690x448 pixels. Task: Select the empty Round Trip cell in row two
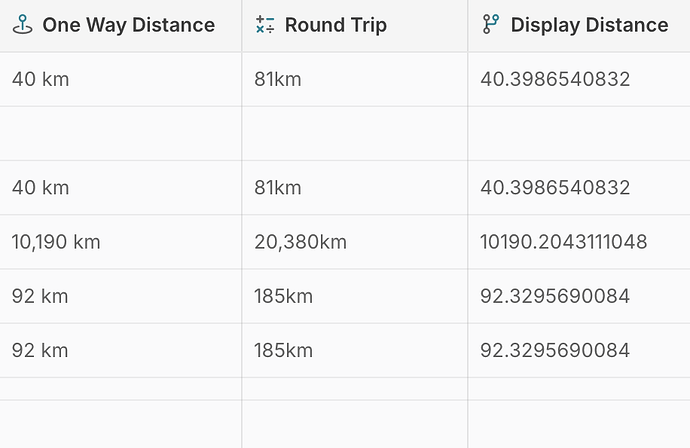click(355, 134)
